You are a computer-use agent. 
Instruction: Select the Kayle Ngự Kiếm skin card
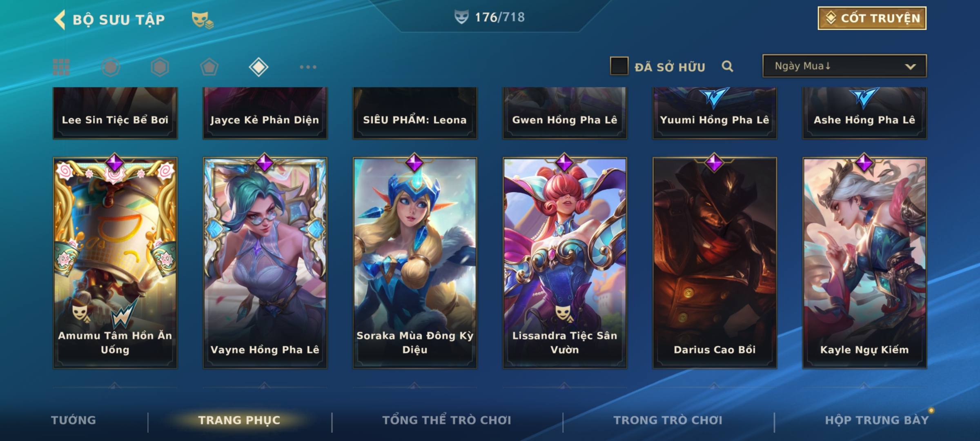tap(864, 263)
